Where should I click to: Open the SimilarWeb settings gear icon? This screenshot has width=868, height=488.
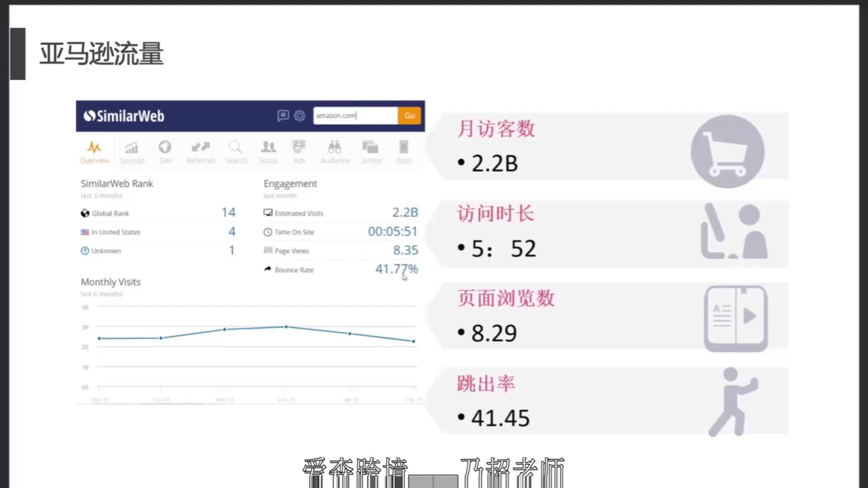299,116
